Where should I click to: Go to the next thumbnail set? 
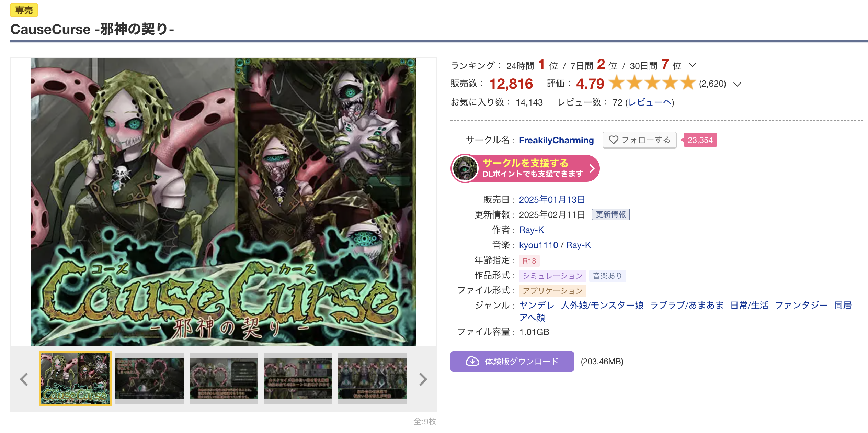423,379
